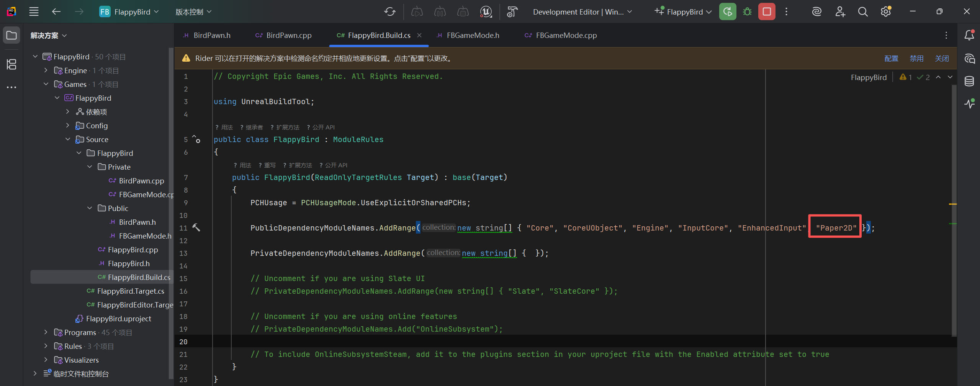Open more run actions vertical dots
This screenshot has height=386, width=980.
(786, 11)
